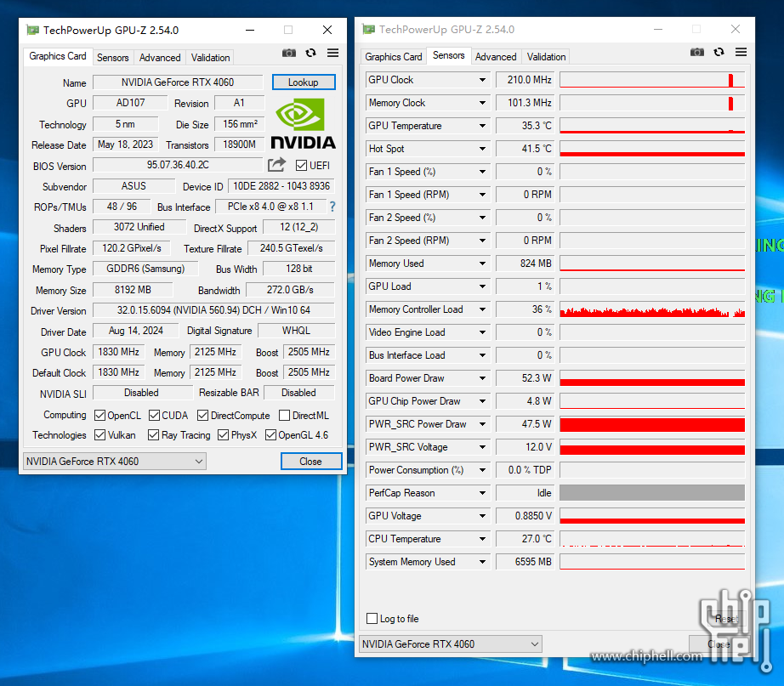The image size is (784, 686).
Task: Expand the Hot Spot sensor dropdown
Action: pyautogui.click(x=482, y=149)
